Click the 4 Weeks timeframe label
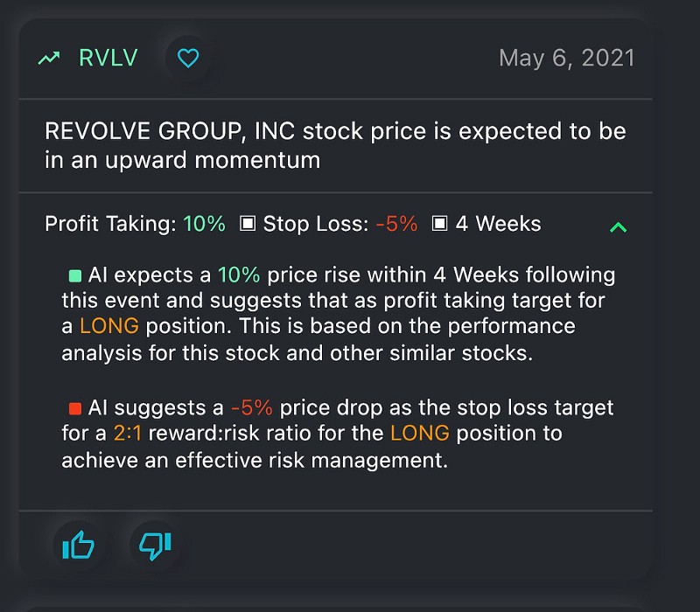The height and width of the screenshot is (612, 700). coord(498,224)
